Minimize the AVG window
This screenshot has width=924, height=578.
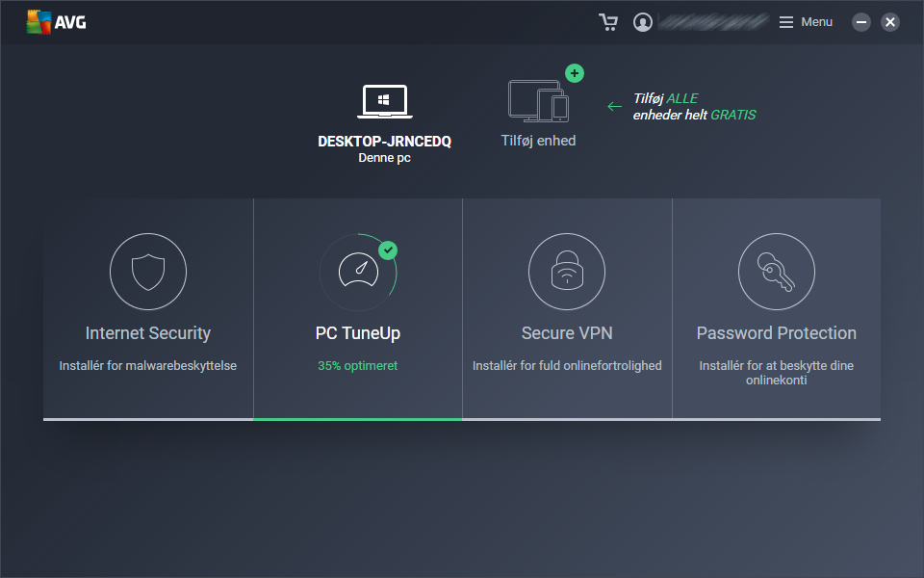(860, 22)
